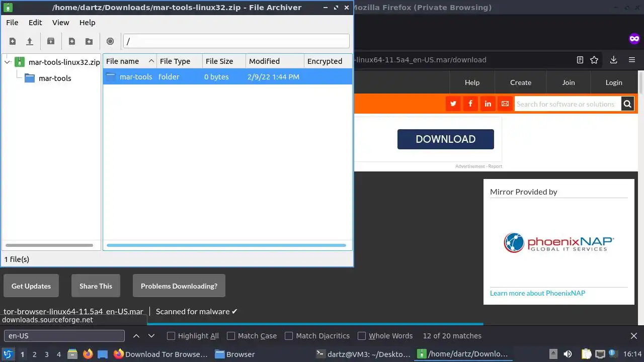Go to previous find match arrow
This screenshot has width=644, height=362.
(x=136, y=336)
